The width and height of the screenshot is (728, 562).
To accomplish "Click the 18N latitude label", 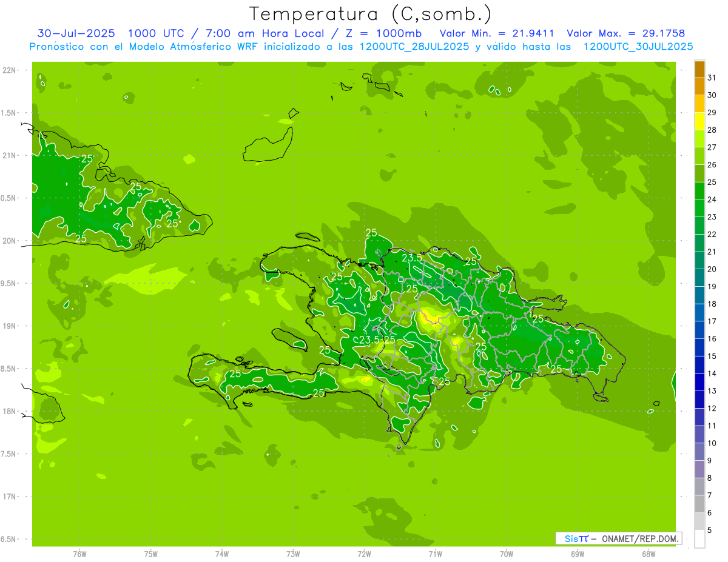I will click(x=8, y=411).
